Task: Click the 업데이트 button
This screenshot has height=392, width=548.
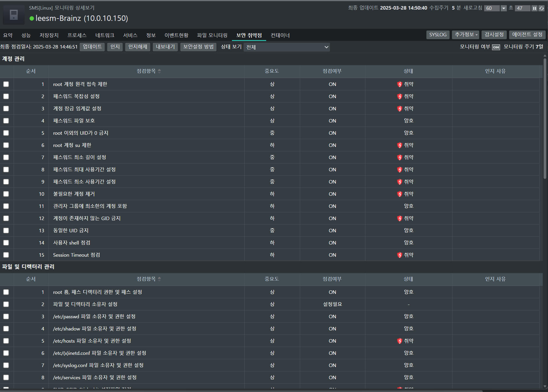Action: (92, 47)
